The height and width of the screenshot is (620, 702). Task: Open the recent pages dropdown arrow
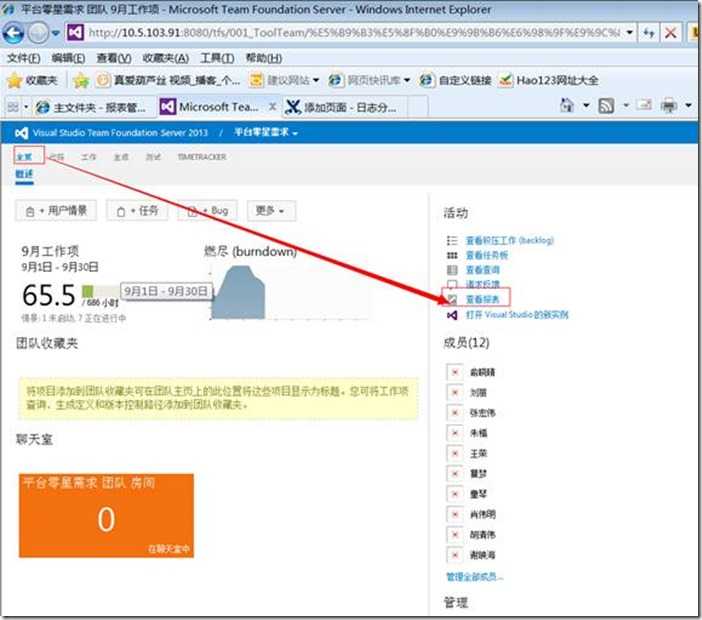(56, 33)
